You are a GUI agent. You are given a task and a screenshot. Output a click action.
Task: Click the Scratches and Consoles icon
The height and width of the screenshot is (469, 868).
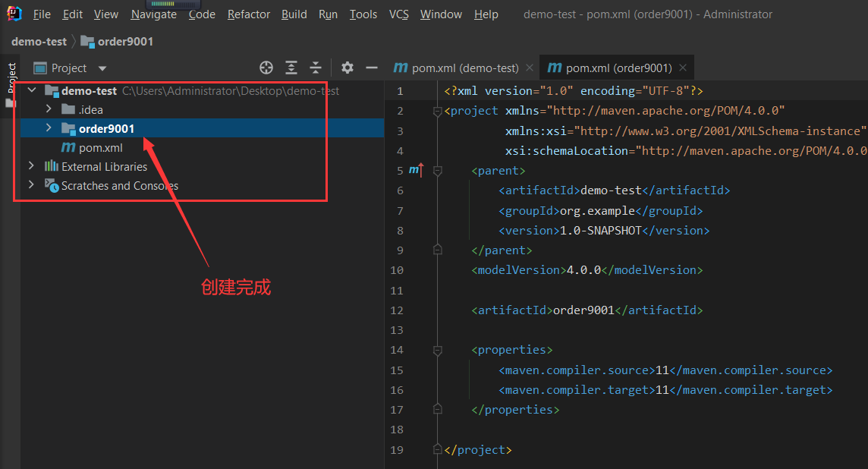[52, 185]
